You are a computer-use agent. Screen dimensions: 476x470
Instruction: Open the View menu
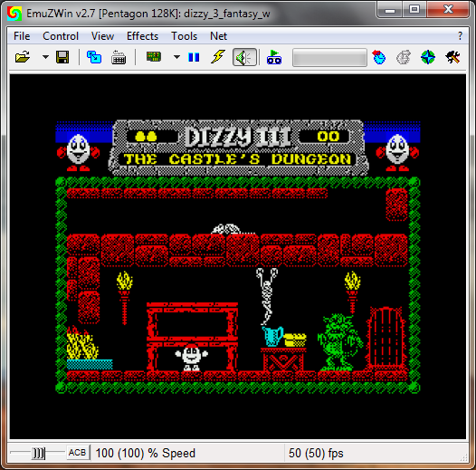point(102,36)
